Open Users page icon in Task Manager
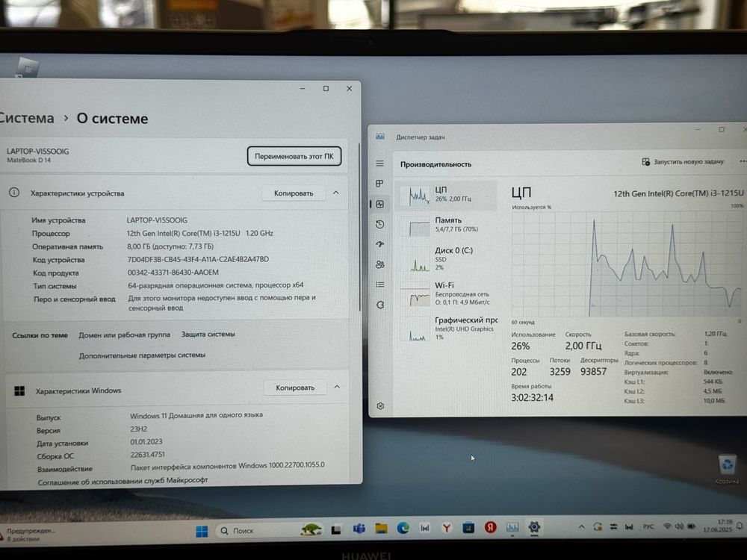Image resolution: width=747 pixels, height=560 pixels. 379,265
